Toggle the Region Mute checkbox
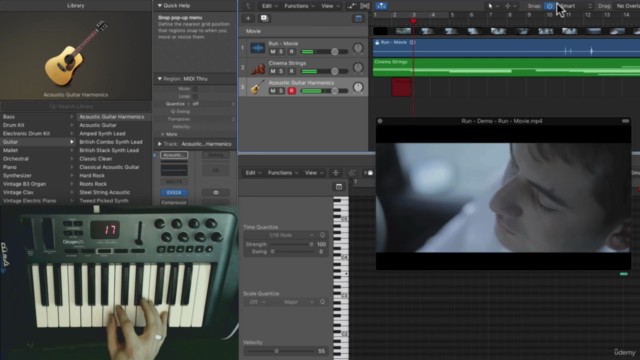640x360 pixels. coord(195,89)
